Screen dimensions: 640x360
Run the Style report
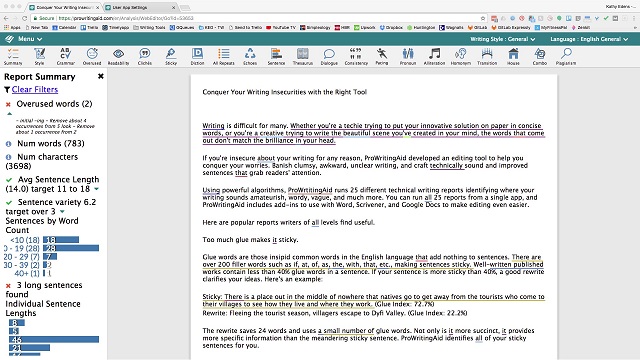tap(39, 56)
